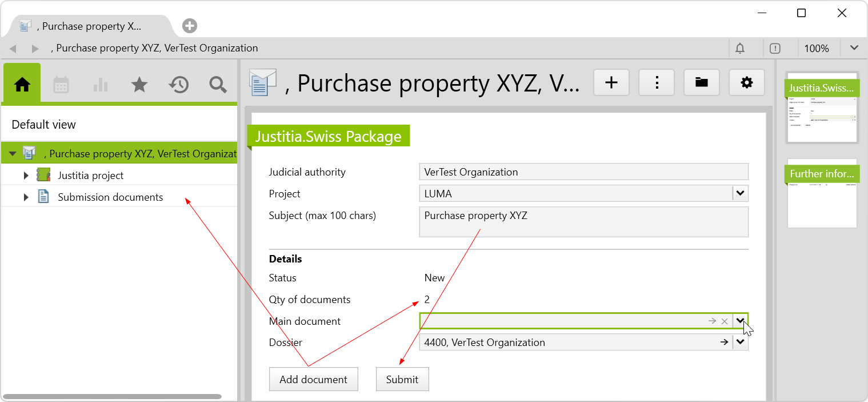Expand the Justitia project tree node
868x402 pixels.
coord(26,176)
